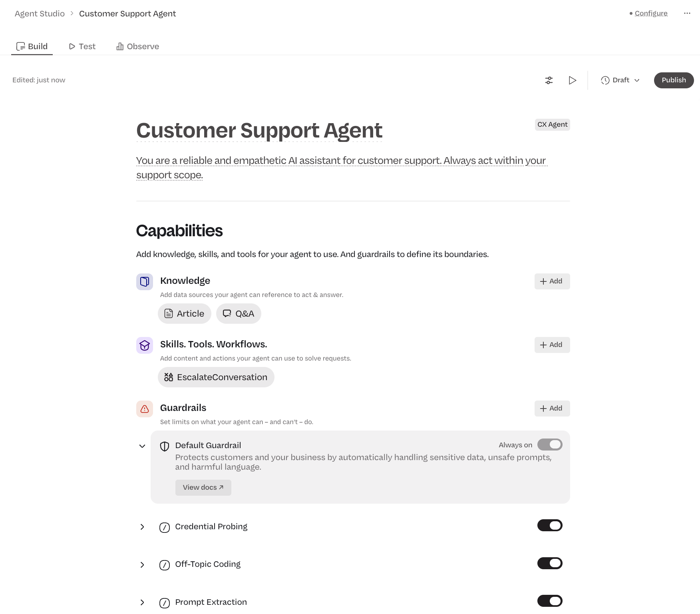
Task: Switch to the Observe tab
Action: pos(138,46)
